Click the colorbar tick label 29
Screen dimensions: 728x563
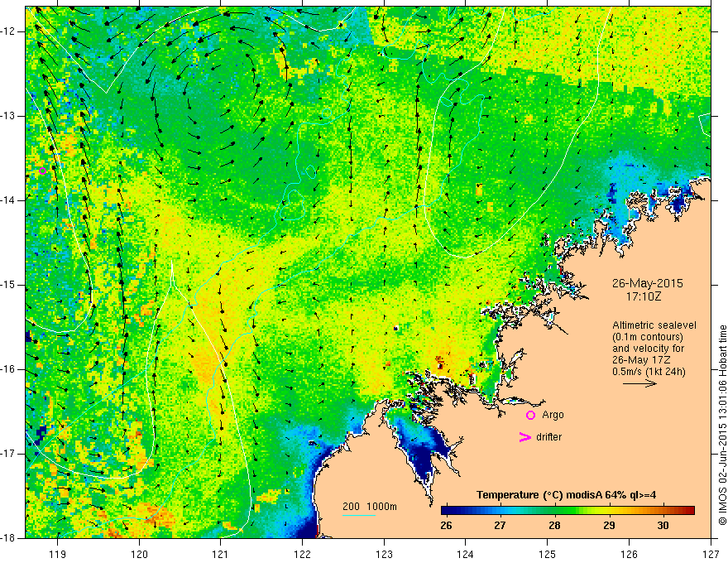click(609, 526)
